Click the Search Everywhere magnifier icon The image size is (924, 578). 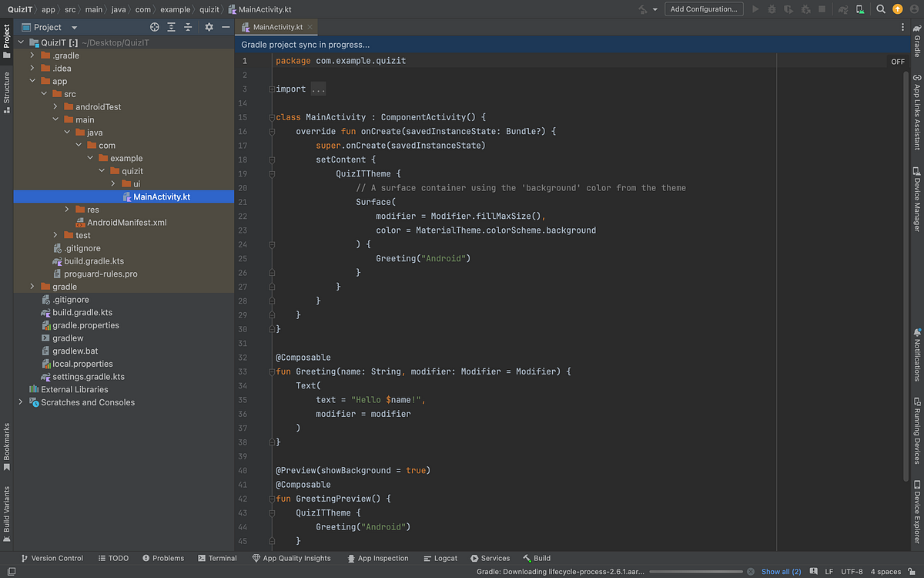pos(881,9)
